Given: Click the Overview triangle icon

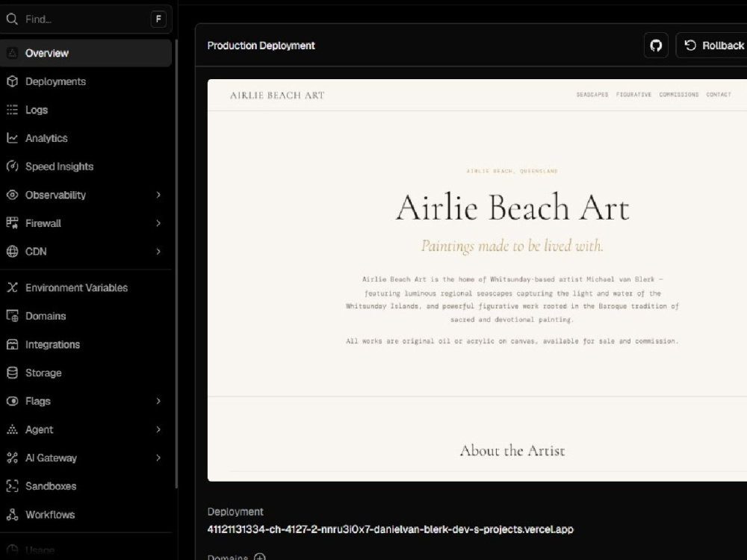Looking at the screenshot, I should 13,53.
